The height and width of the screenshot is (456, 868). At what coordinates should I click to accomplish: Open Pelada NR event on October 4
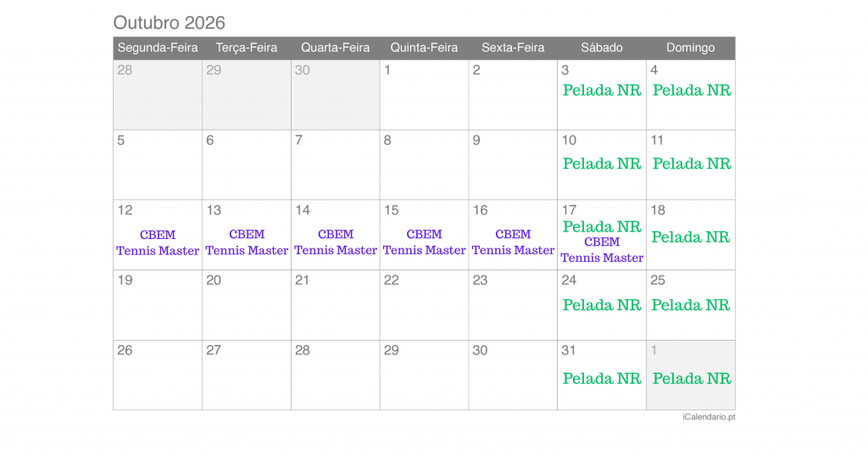coord(692,90)
